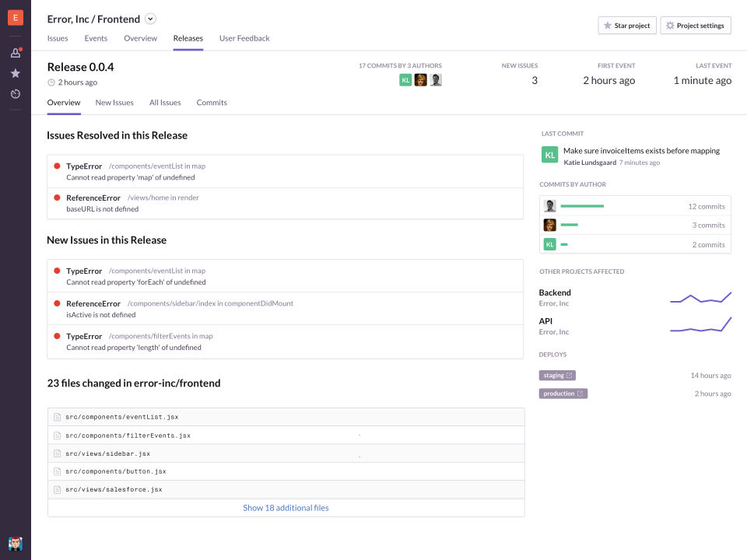Image resolution: width=747 pixels, height=560 pixels.
Task: Open the assigned-to-me sidebar icon
Action: 16,53
